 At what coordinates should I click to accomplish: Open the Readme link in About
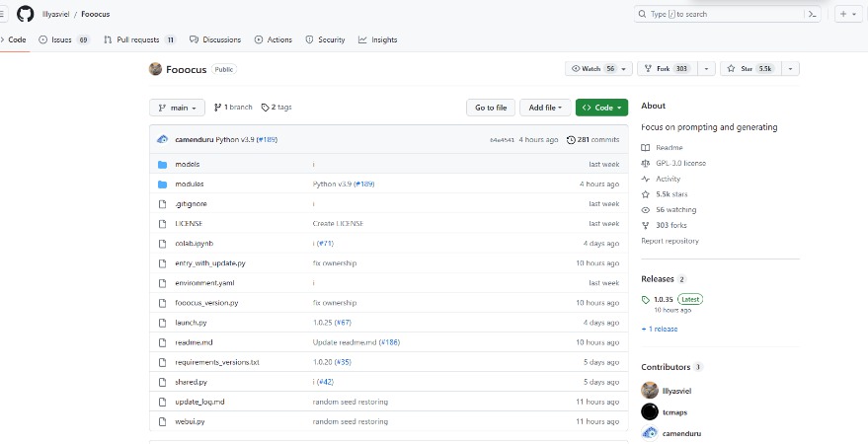[x=662, y=148]
